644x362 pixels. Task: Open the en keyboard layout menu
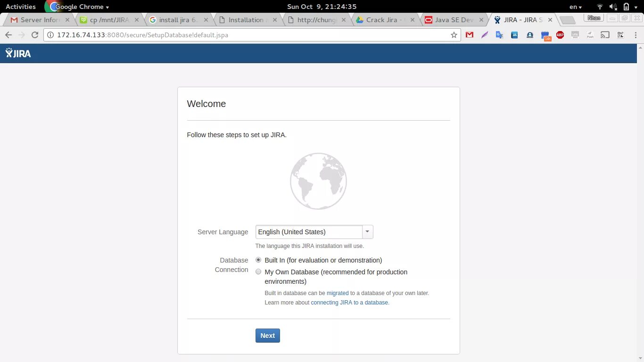[x=576, y=7]
